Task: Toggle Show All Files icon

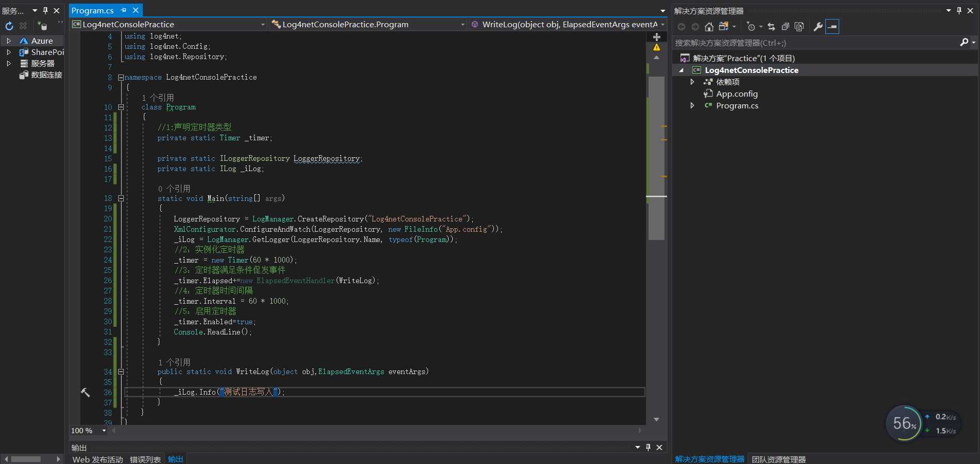Action: 799,27
